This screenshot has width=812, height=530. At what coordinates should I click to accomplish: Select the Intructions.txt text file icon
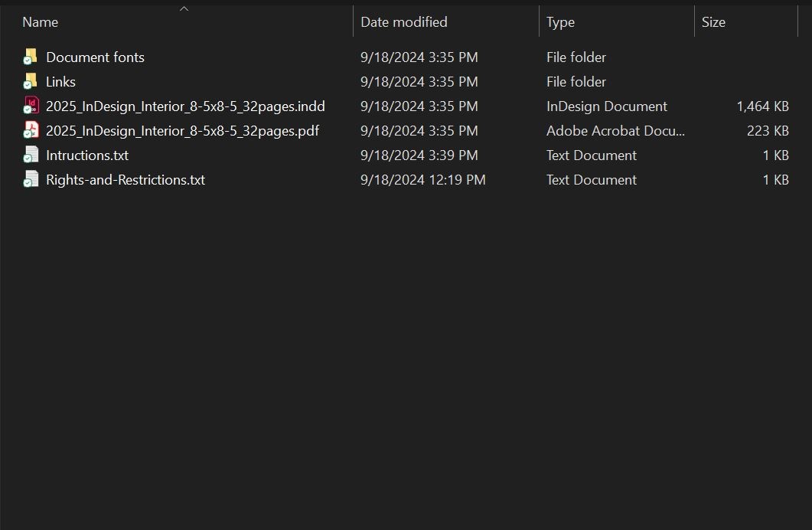click(31, 155)
